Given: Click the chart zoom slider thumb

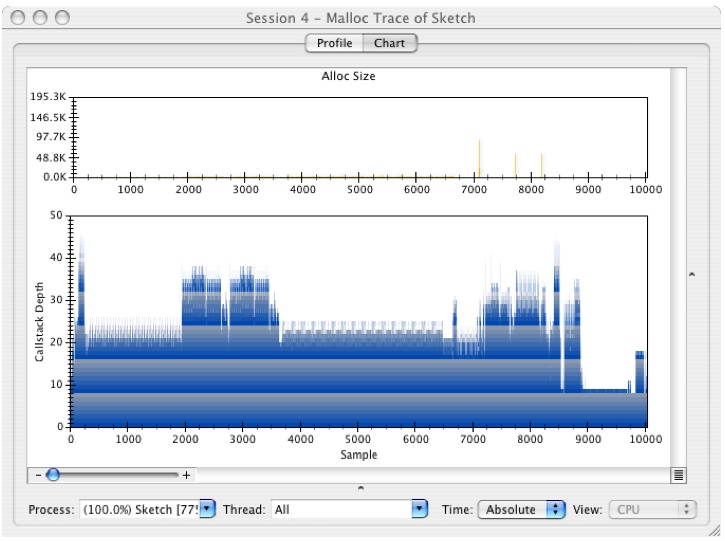Looking at the screenshot, I should pos(53,475).
